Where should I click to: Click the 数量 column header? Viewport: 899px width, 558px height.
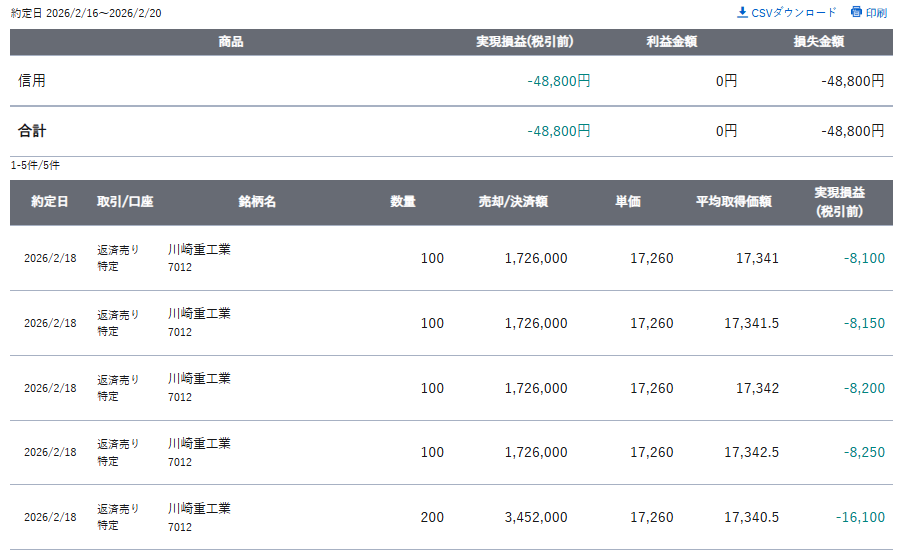click(403, 202)
